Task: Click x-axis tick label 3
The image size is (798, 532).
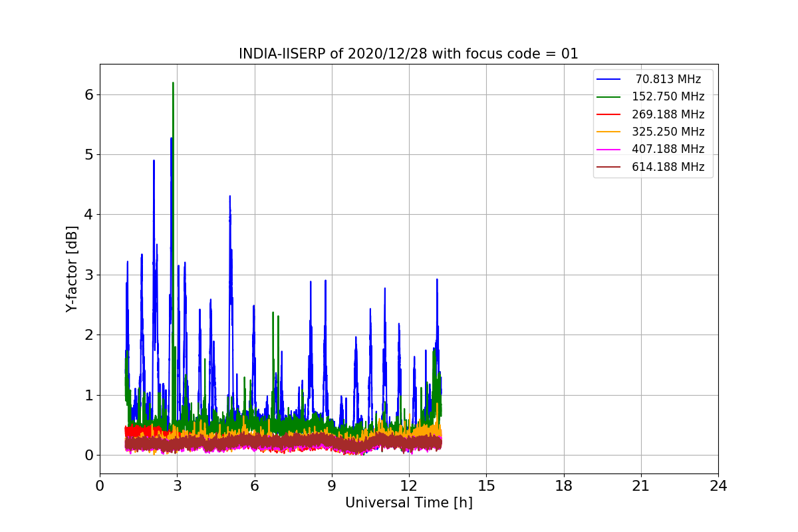Action: pyautogui.click(x=177, y=486)
